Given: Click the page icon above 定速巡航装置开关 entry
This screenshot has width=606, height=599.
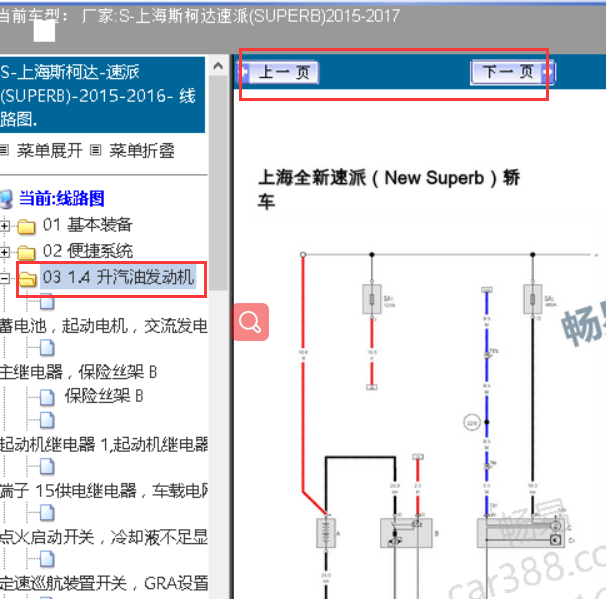Looking at the screenshot, I should [47, 559].
